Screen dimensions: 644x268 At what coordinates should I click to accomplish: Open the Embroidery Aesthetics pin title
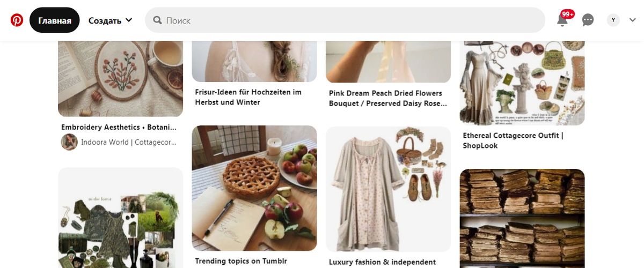[119, 128]
